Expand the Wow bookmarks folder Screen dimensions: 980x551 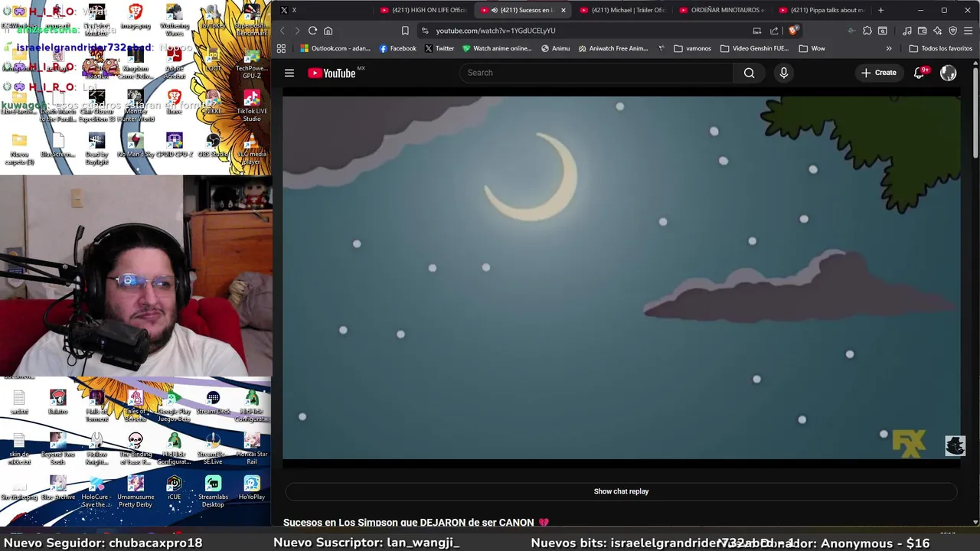click(812, 48)
